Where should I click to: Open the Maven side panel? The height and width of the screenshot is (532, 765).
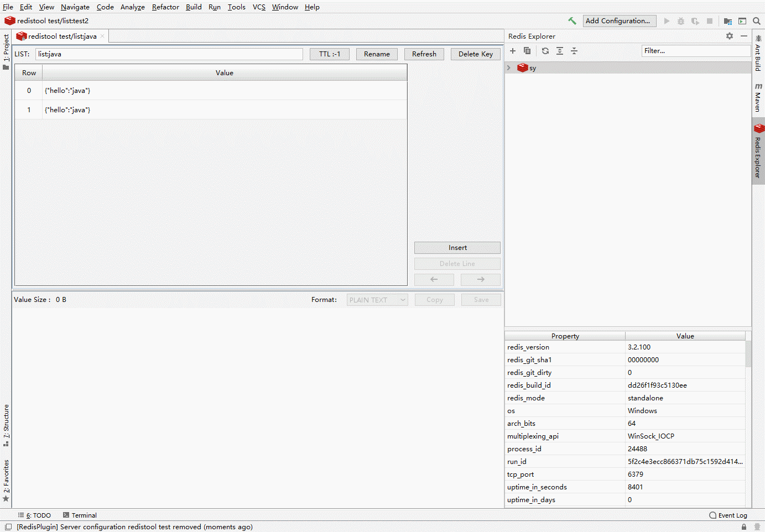(758, 97)
